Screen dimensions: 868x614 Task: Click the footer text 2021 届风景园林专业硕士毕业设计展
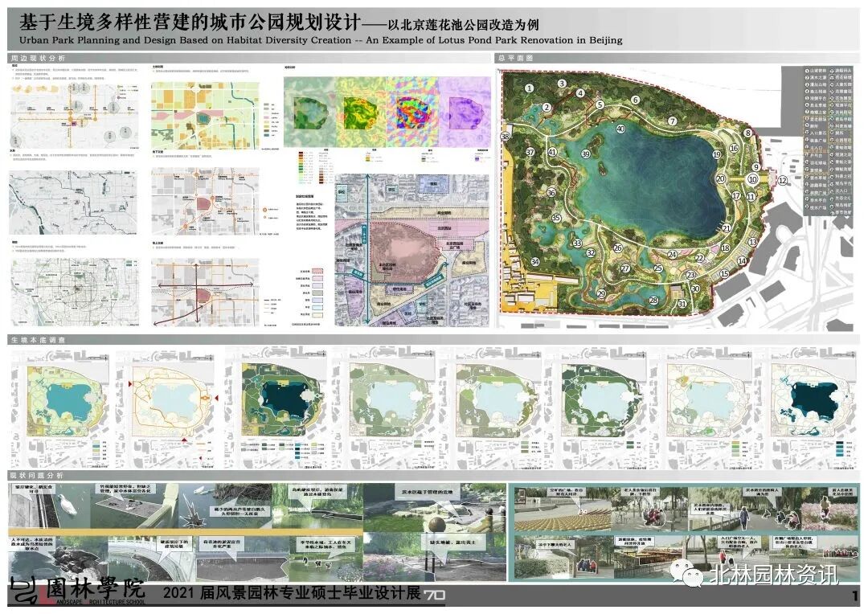(291, 594)
